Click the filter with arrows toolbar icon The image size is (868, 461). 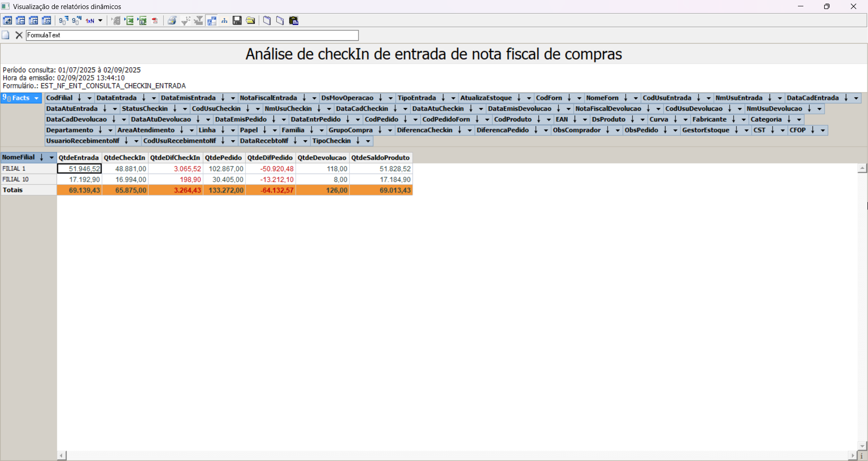[x=185, y=20]
